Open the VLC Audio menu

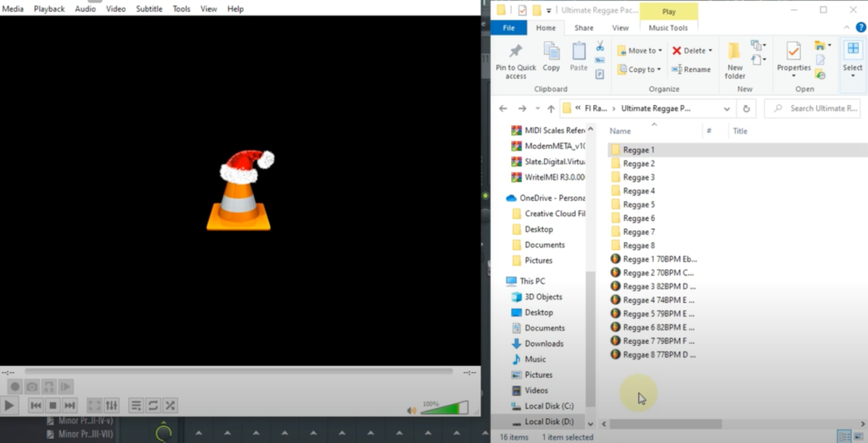pyautogui.click(x=86, y=8)
